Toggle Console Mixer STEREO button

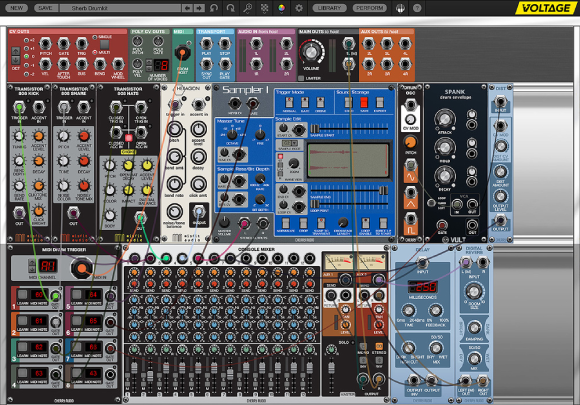(x=379, y=346)
